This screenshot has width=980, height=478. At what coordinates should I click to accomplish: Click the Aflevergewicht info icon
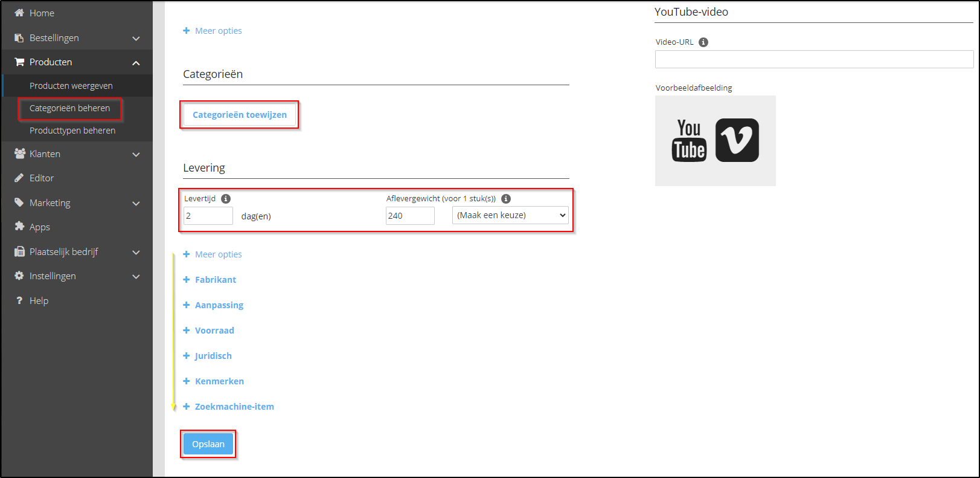(506, 199)
